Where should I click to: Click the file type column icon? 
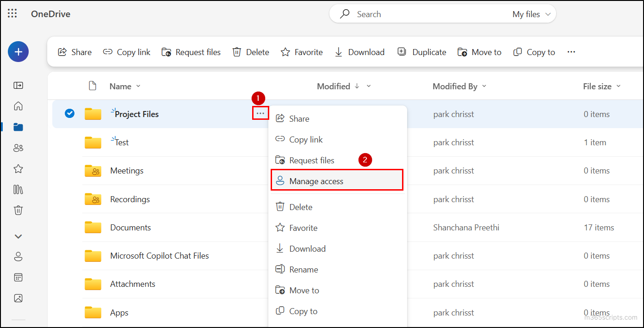93,86
